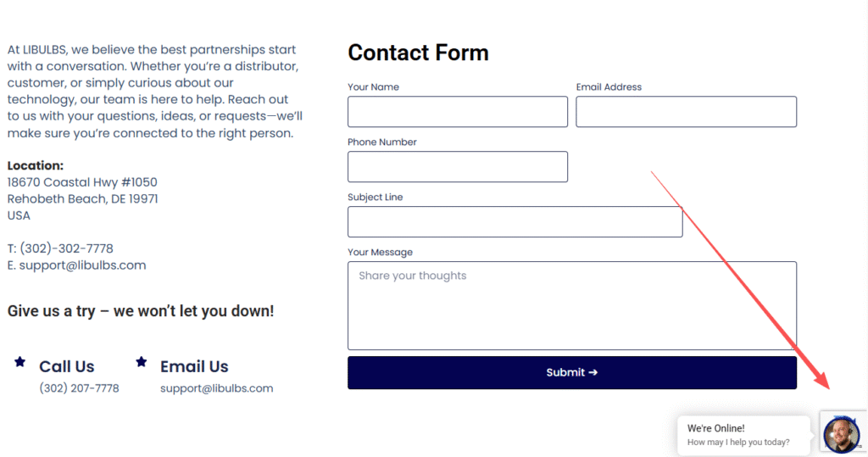
Task: Click the star icon beside Call Us
Action: 19,362
